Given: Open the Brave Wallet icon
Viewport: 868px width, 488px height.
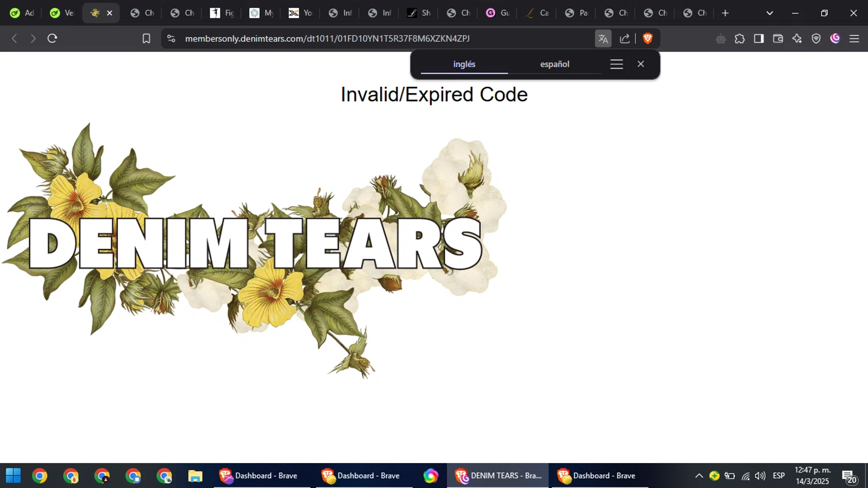Looking at the screenshot, I should 778,39.
